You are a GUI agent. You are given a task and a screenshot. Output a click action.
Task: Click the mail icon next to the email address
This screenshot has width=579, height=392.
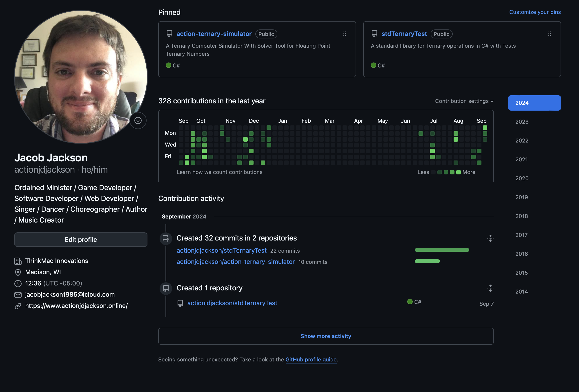pos(18,294)
